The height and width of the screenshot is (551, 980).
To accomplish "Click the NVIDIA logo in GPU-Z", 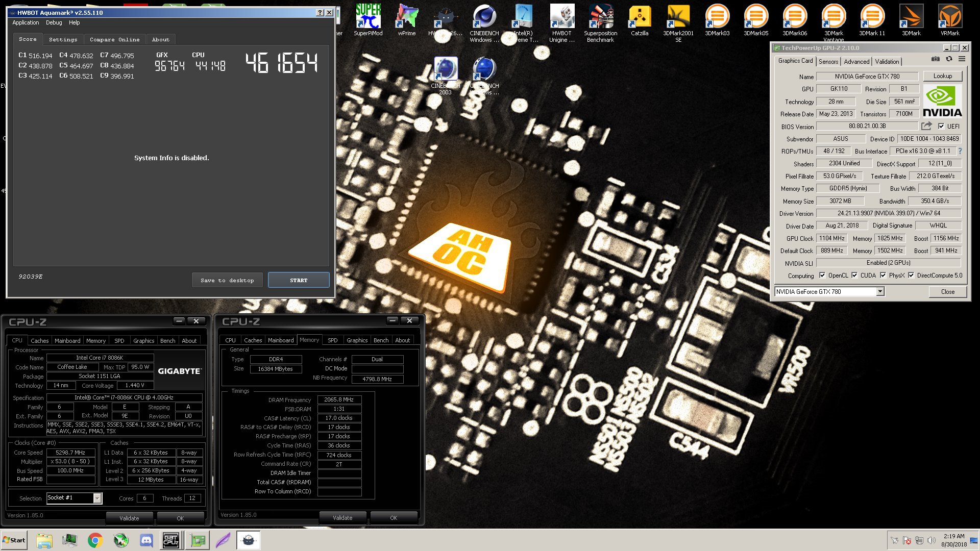I will 942,101.
